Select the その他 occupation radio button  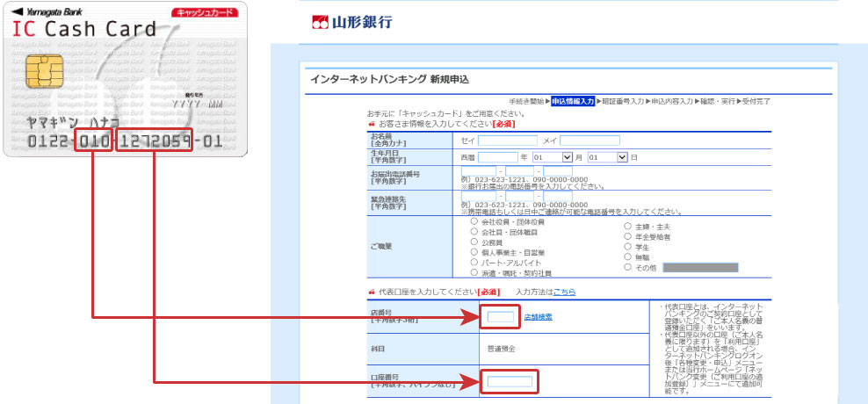[x=626, y=268]
